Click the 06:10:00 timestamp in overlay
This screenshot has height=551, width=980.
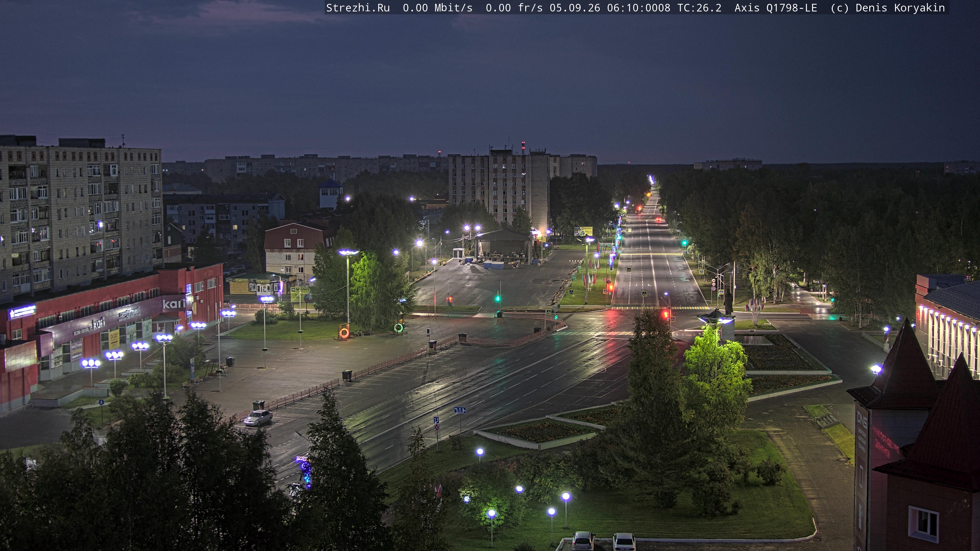coord(632,8)
